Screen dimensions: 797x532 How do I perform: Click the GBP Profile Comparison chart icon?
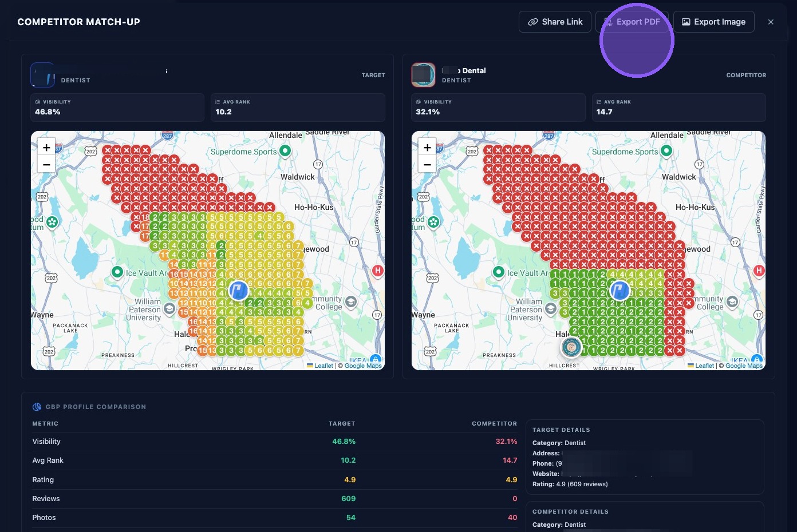[37, 407]
